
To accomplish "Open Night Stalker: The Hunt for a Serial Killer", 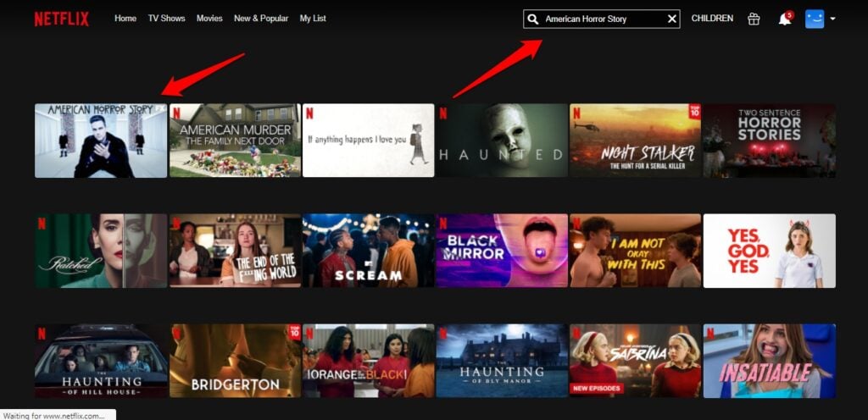I will coord(636,141).
